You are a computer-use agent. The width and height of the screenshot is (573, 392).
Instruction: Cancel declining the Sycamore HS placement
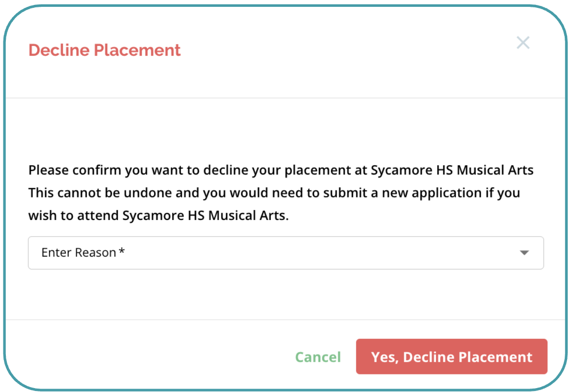(318, 357)
